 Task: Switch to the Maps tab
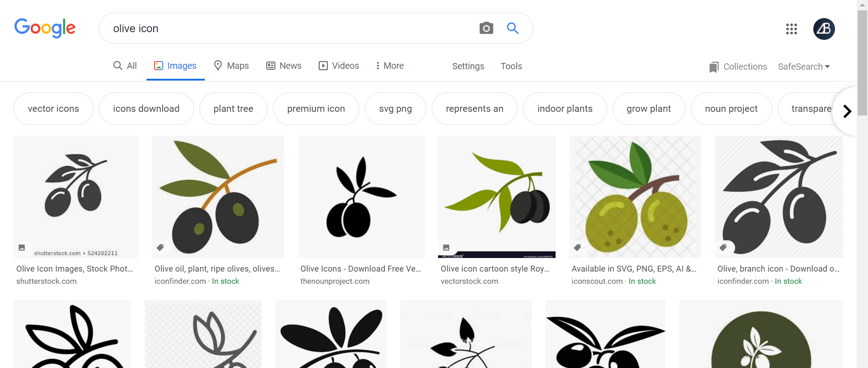(x=231, y=66)
